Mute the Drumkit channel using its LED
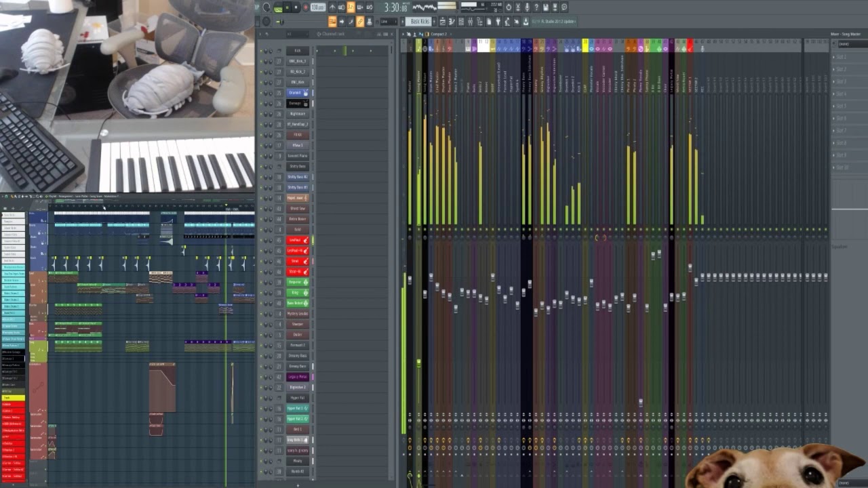This screenshot has height=488, width=868. [262, 93]
